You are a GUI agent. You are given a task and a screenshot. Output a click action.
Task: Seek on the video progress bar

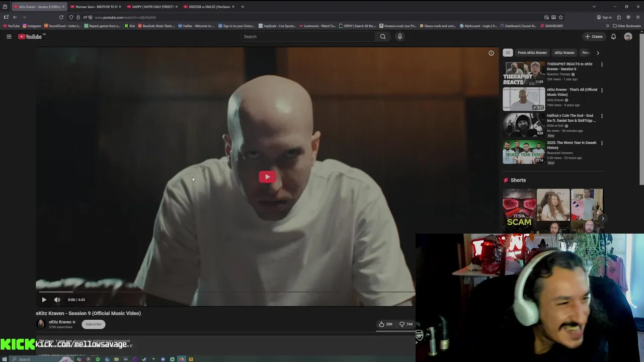point(225,292)
